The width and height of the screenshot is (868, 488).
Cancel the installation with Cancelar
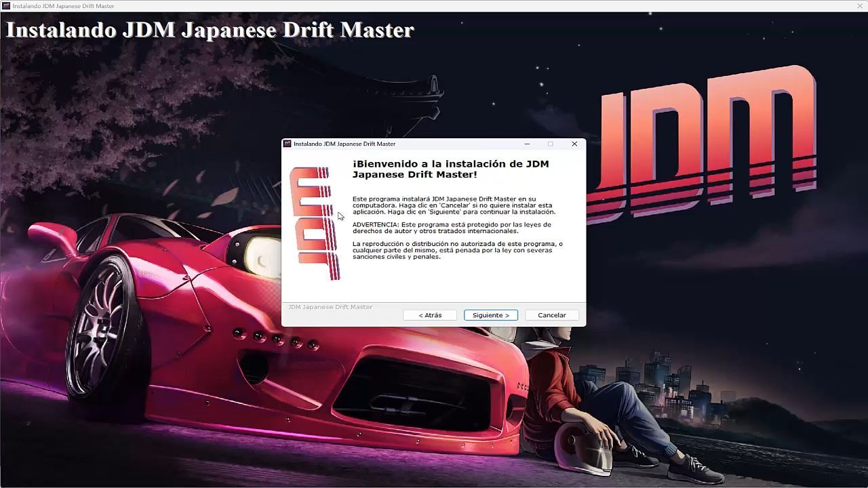552,315
